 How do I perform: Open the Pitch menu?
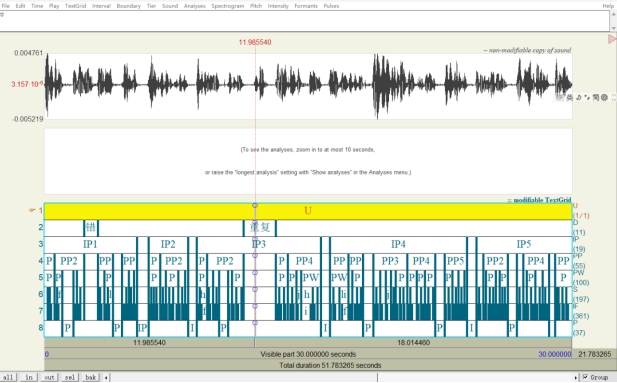point(256,6)
